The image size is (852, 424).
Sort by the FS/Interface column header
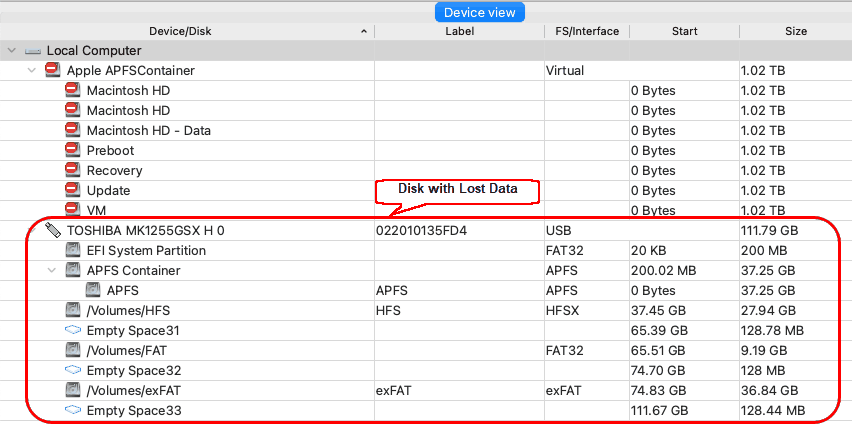(x=587, y=32)
